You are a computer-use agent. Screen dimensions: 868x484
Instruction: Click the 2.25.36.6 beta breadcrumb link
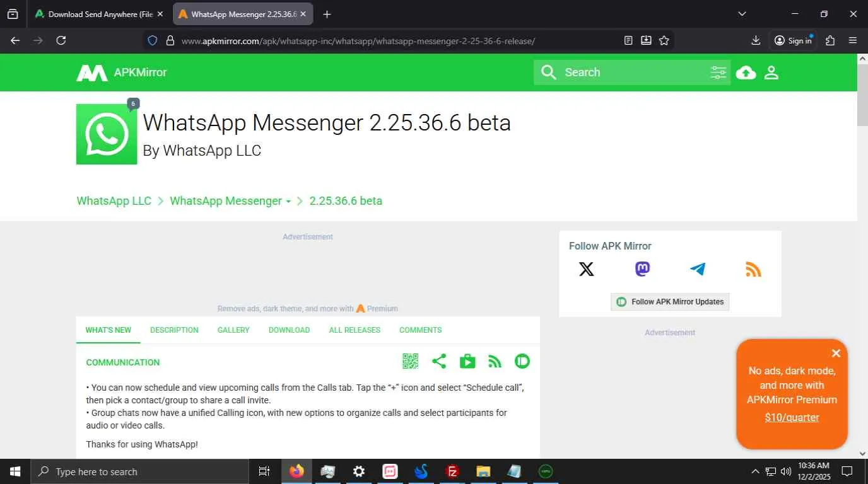[x=346, y=201]
